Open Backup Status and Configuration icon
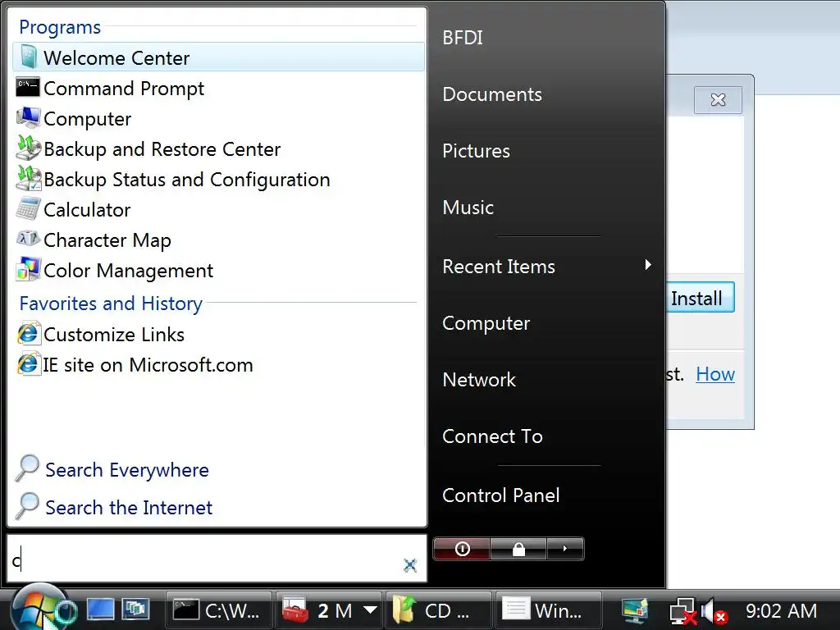This screenshot has width=840, height=630. (28, 178)
